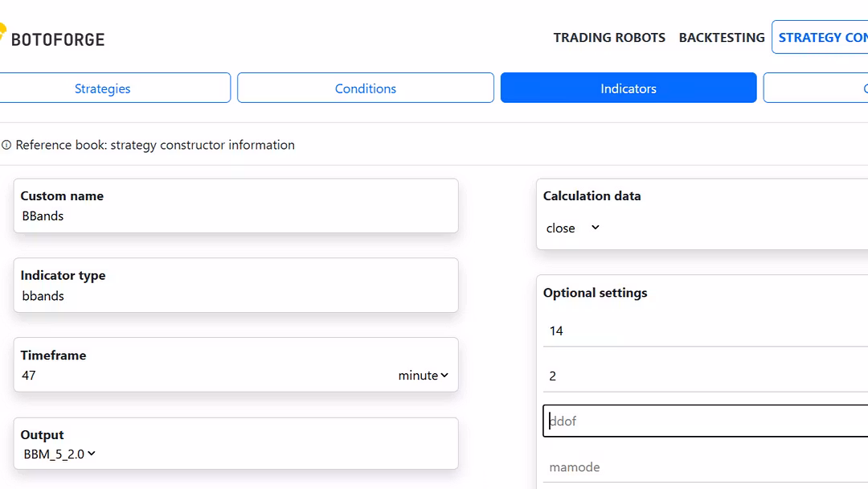Click the Indicator type bbands field
Image resolution: width=868 pixels, height=489 pixels.
point(233,296)
